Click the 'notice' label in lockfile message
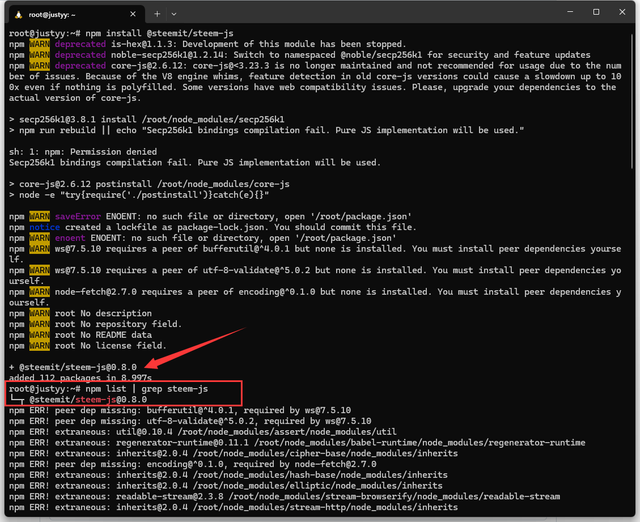 pos(44,227)
